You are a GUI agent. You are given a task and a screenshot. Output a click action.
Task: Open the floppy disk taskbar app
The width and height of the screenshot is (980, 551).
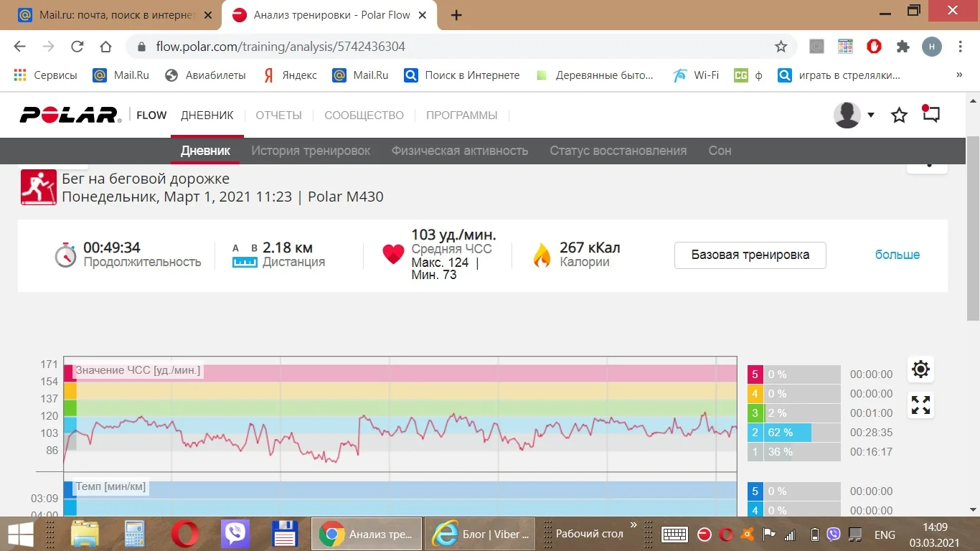(x=285, y=534)
